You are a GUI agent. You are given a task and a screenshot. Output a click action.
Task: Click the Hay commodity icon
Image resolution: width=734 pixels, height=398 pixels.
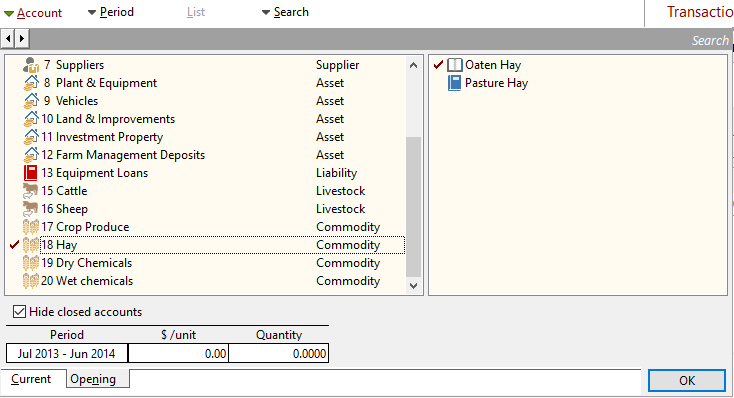coord(31,245)
